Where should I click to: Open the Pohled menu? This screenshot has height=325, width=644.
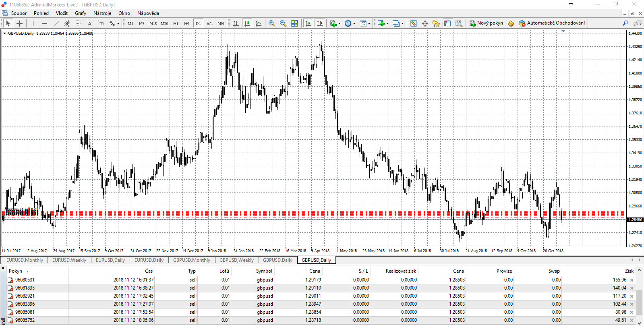tap(41, 13)
